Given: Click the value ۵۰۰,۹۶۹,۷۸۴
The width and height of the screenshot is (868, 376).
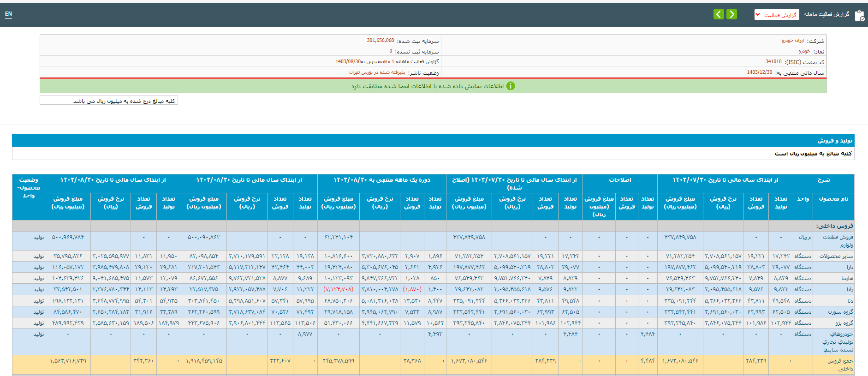Looking at the screenshot, I should (68, 237).
